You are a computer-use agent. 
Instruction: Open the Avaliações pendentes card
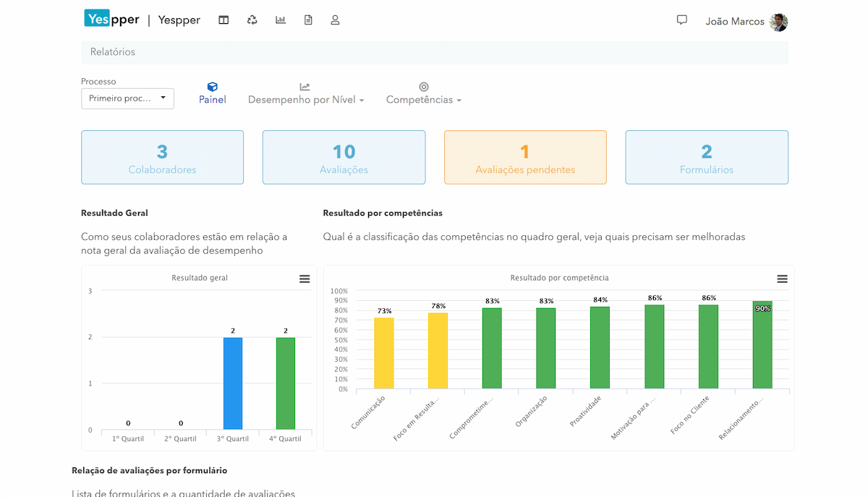(x=525, y=158)
